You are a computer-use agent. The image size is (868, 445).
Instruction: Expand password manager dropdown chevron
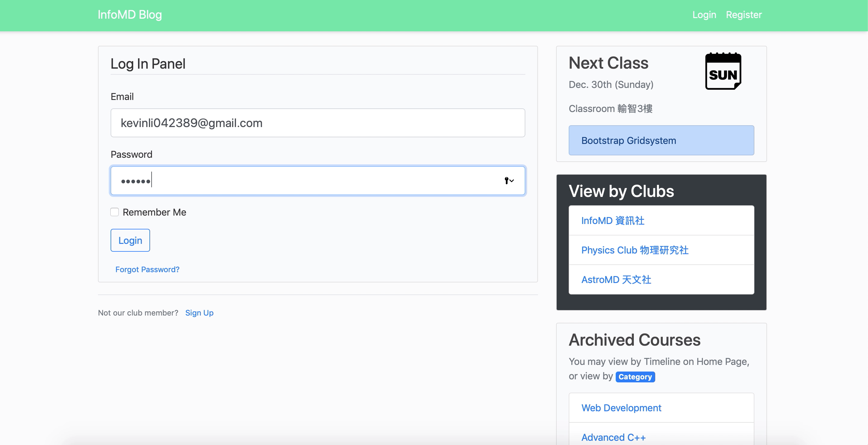pyautogui.click(x=512, y=181)
